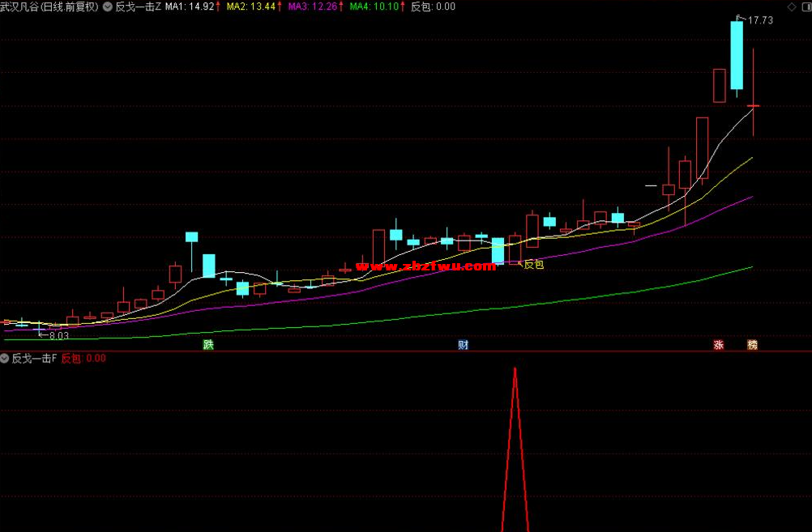Click the blue 财 event marker

coord(463,345)
